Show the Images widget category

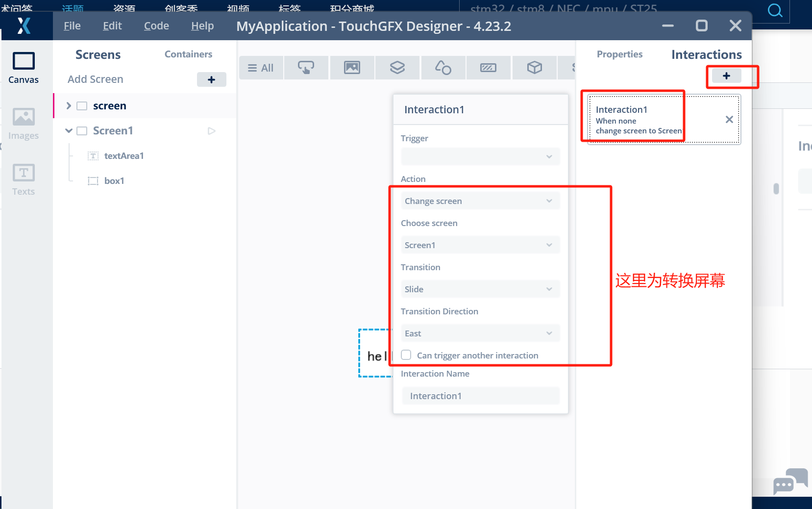pyautogui.click(x=352, y=68)
